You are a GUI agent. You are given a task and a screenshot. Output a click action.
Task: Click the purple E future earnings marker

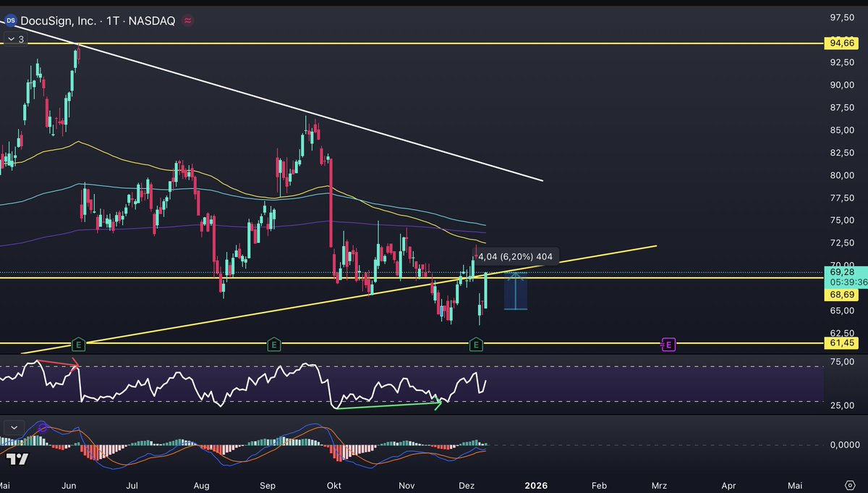(x=668, y=345)
